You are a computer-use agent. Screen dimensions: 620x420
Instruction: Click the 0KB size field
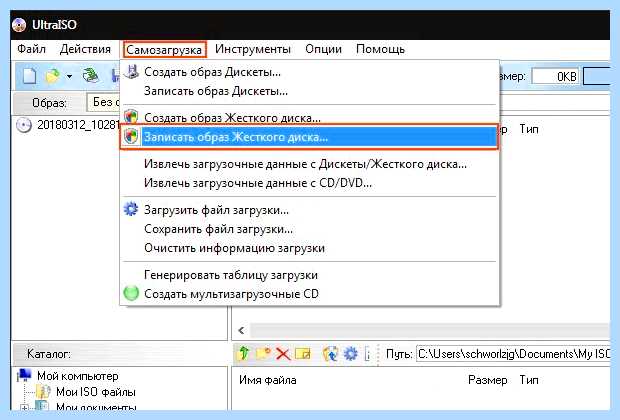click(x=555, y=76)
